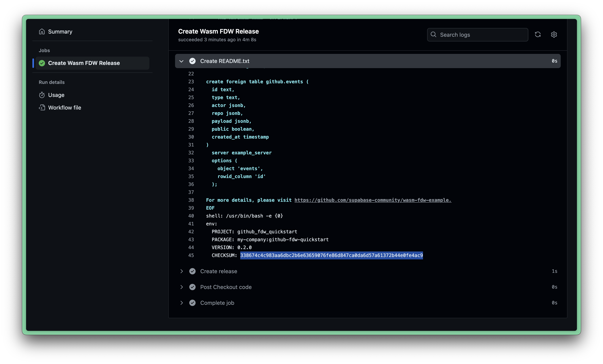Expand the Create release step

point(181,271)
